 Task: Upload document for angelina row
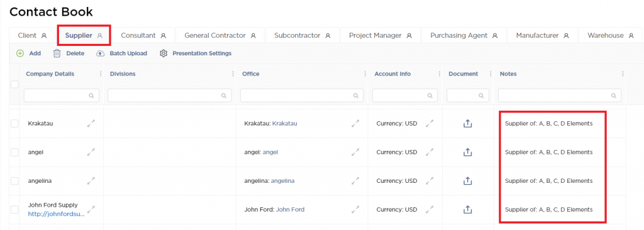click(467, 181)
